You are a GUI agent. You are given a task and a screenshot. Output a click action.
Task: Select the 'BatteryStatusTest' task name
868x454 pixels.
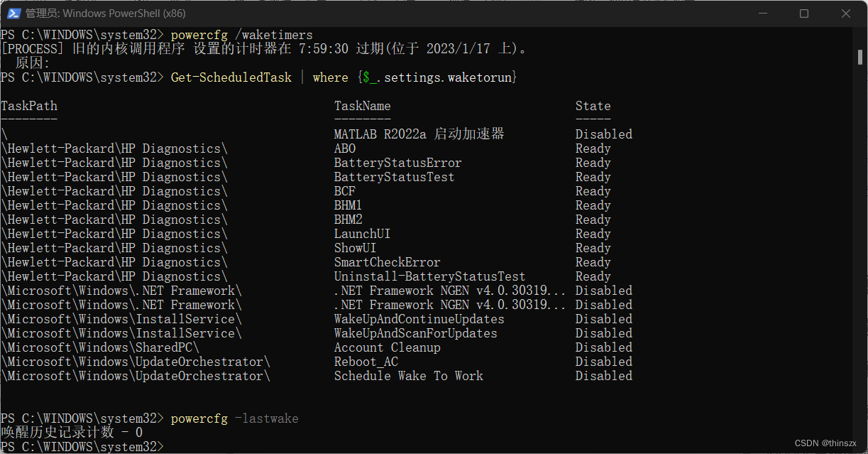[395, 177]
